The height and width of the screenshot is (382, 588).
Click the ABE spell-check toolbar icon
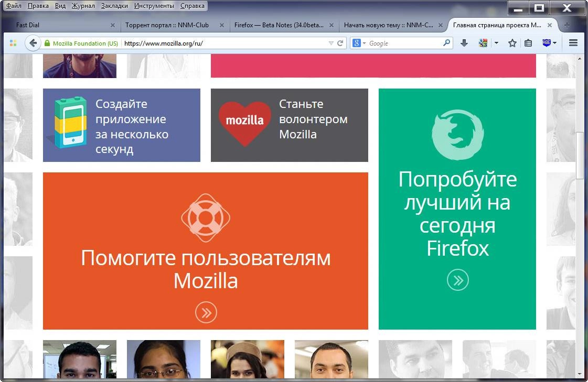coord(547,42)
